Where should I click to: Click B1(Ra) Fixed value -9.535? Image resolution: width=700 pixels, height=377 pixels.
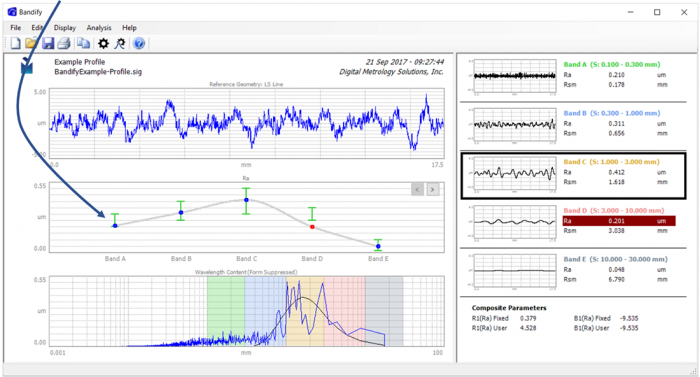click(629, 318)
